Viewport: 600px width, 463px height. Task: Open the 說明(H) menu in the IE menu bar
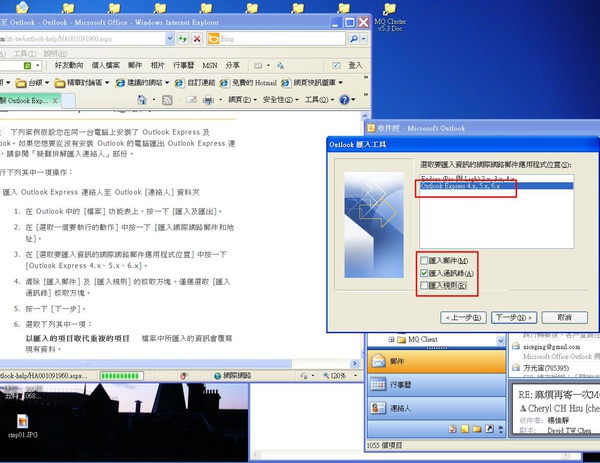pos(55,54)
